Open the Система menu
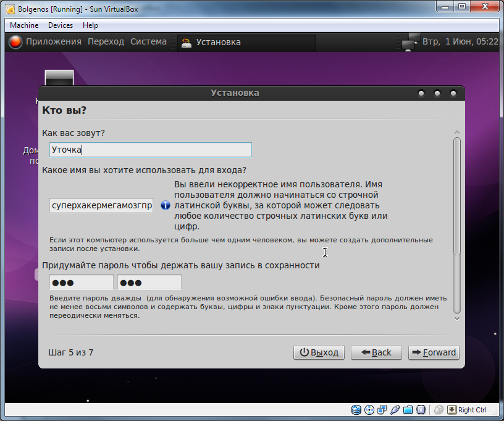Screen dimensions: 504x421 [148, 42]
